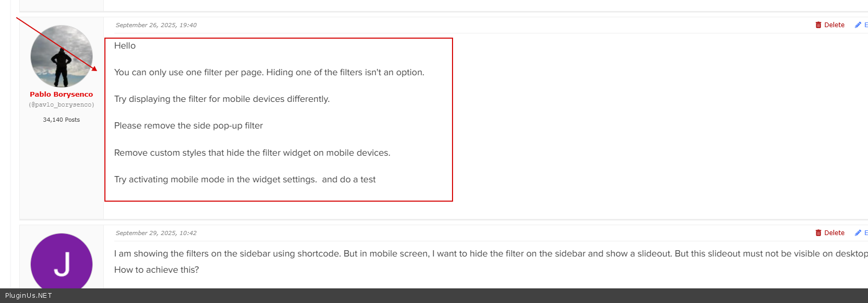The height and width of the screenshot is (303, 868).
Task: Click the "Try displaying the filter for mobile" sentence
Action: (x=222, y=99)
